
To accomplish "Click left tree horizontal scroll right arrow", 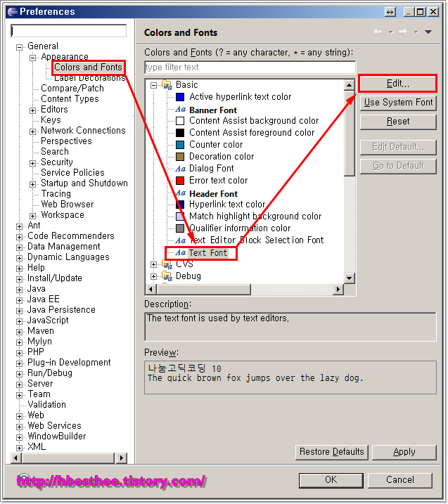I will tap(121, 458).
